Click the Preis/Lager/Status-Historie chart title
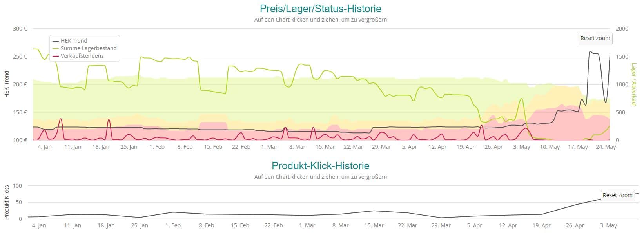Image resolution: width=644 pixels, height=238 pixels. tap(320, 9)
